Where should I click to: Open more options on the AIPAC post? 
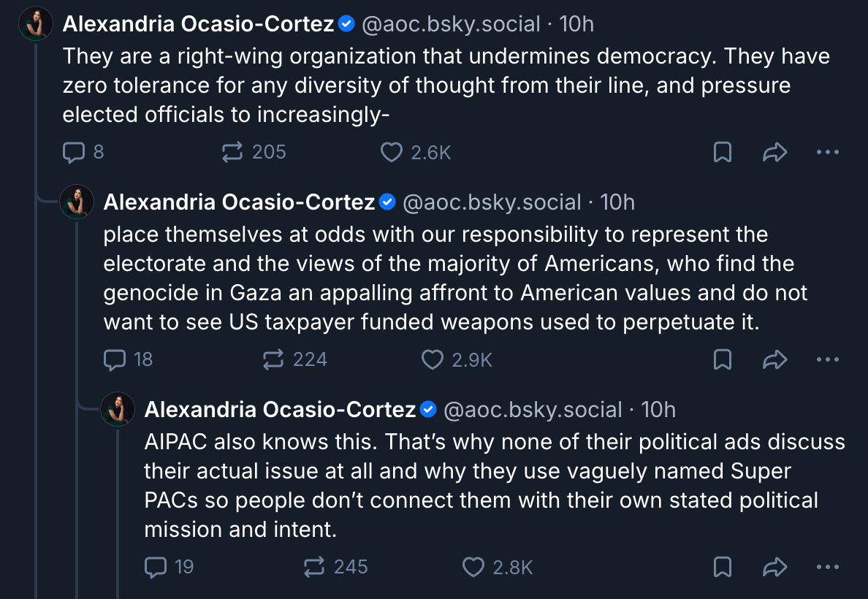(x=827, y=567)
